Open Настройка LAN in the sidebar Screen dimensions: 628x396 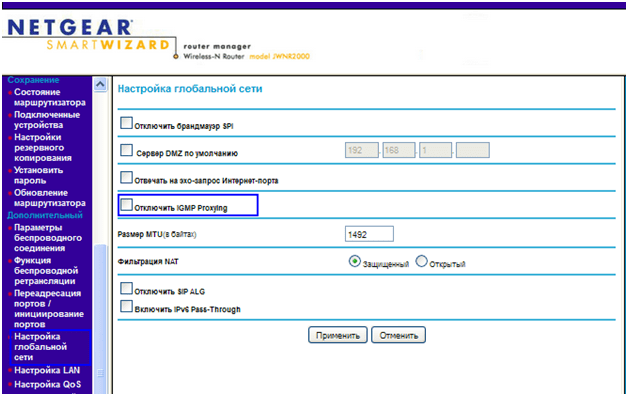(47, 370)
